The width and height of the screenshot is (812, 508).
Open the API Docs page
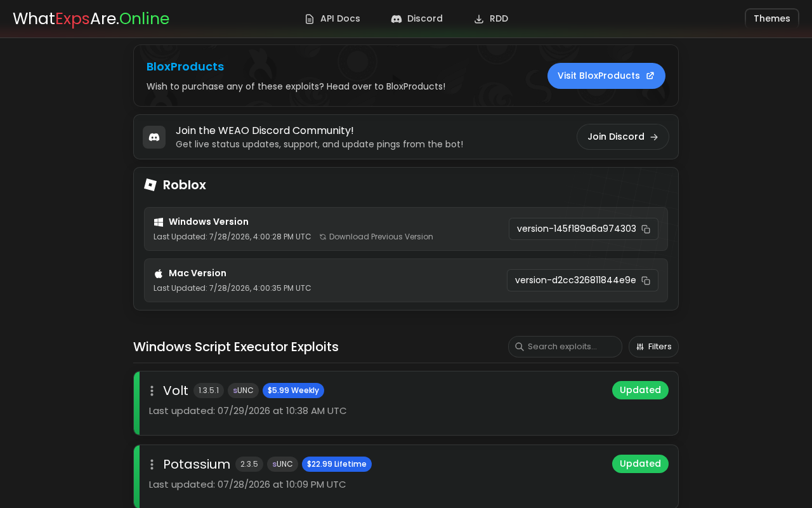(x=332, y=18)
